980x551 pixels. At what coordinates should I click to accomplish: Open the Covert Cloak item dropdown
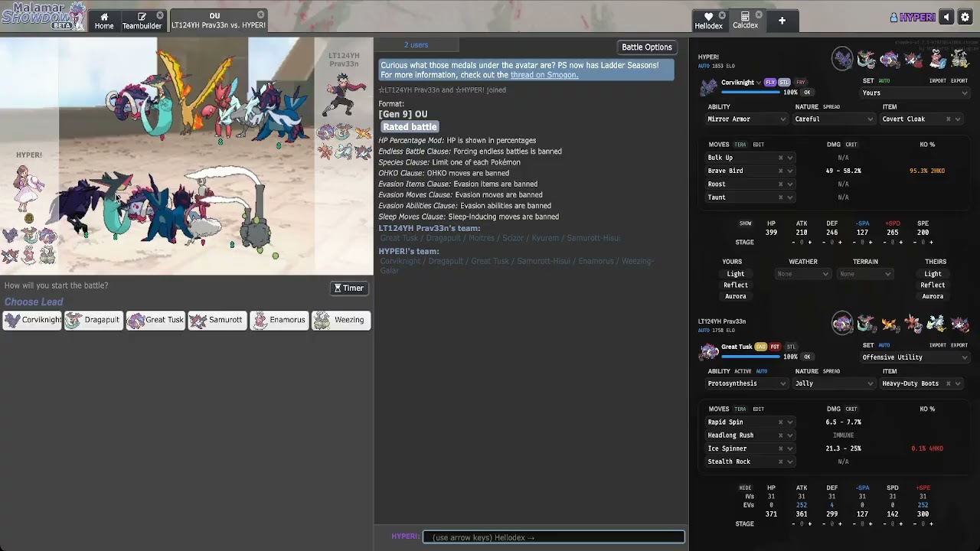[x=921, y=119]
